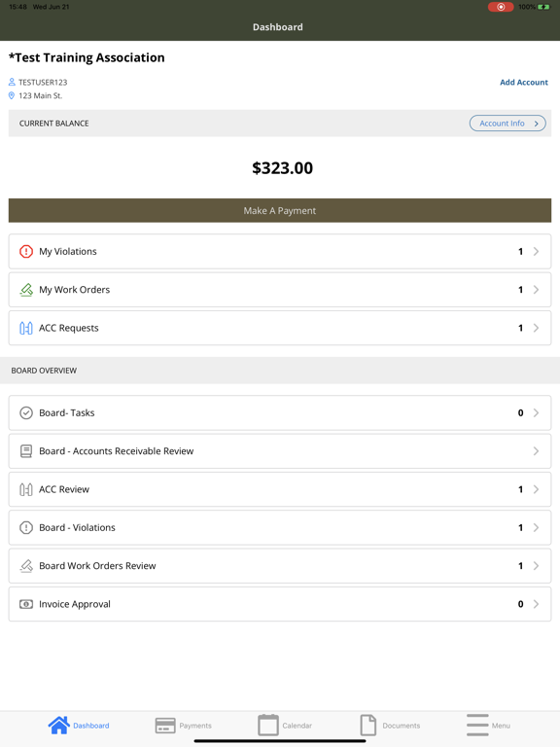Viewport: 560px width, 747px height.
Task: Tap the 15:48 clock in status bar
Action: pyautogui.click(x=18, y=7)
